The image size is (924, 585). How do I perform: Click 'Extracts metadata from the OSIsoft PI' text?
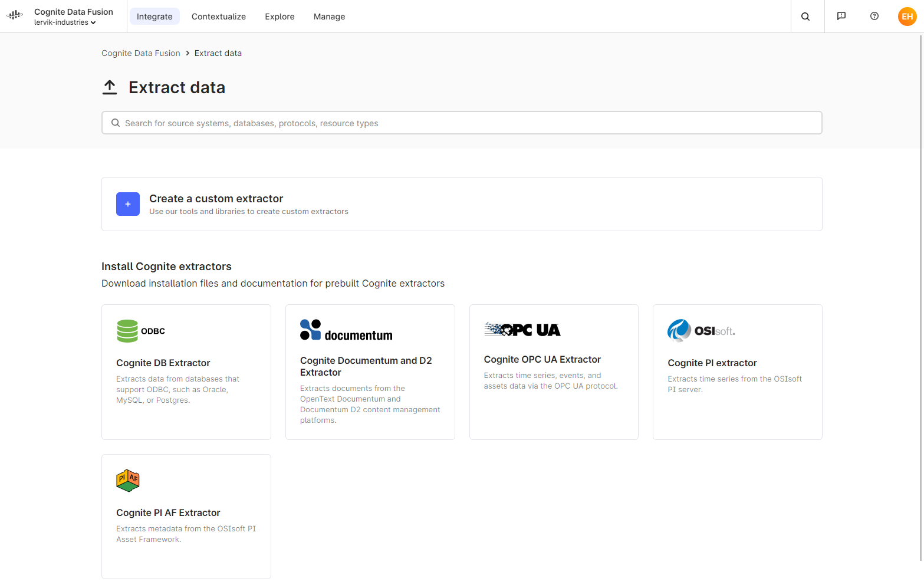coord(186,534)
